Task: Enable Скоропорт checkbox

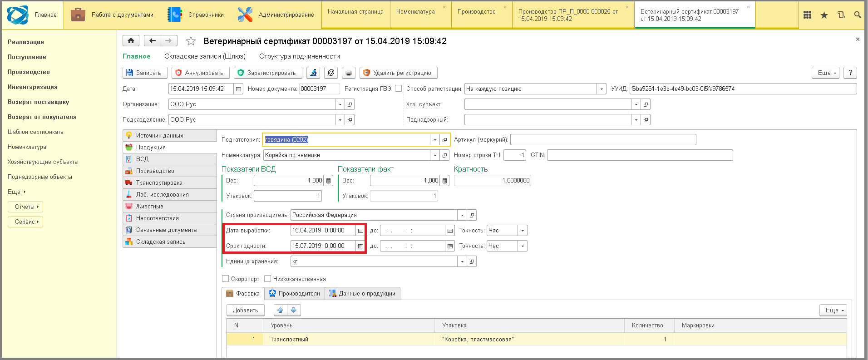Action: click(225, 278)
